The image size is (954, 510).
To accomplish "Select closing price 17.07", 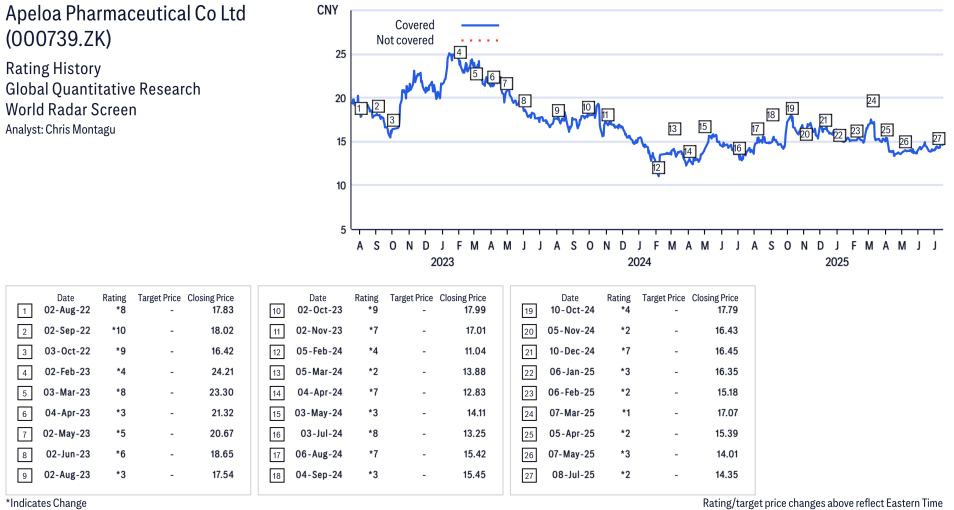I will point(728,413).
